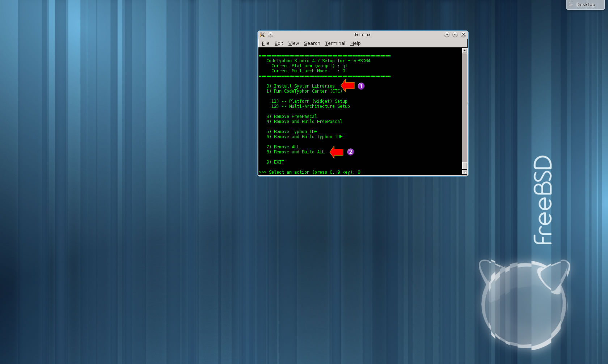
Task: Click '8) Remove and Build ALL' line
Action: [x=295, y=152]
